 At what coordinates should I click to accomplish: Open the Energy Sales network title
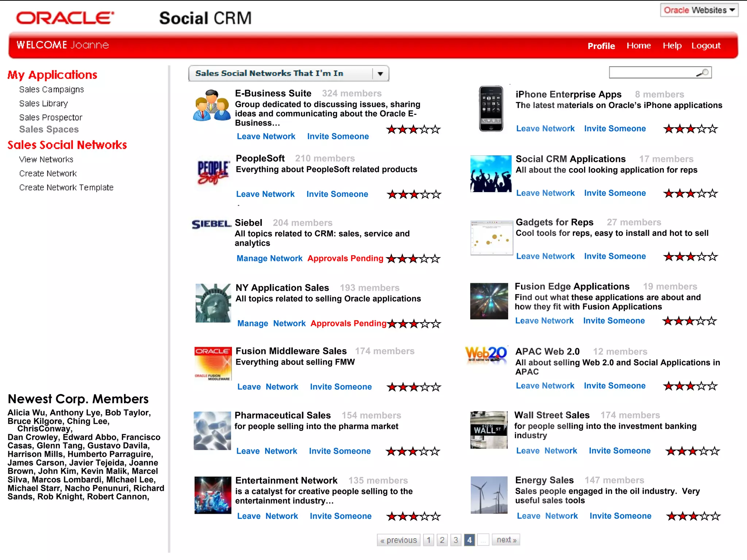(x=544, y=480)
